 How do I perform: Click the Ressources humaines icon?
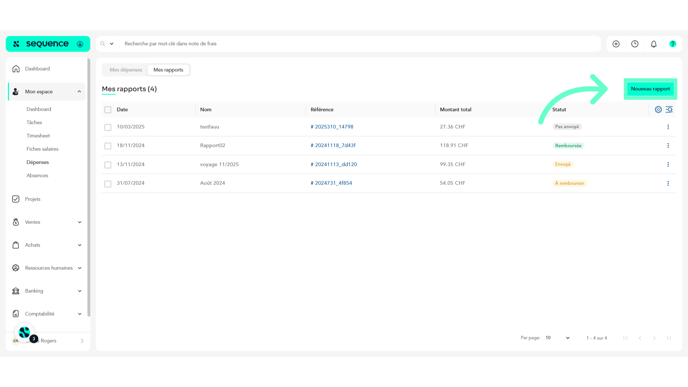[x=16, y=268]
